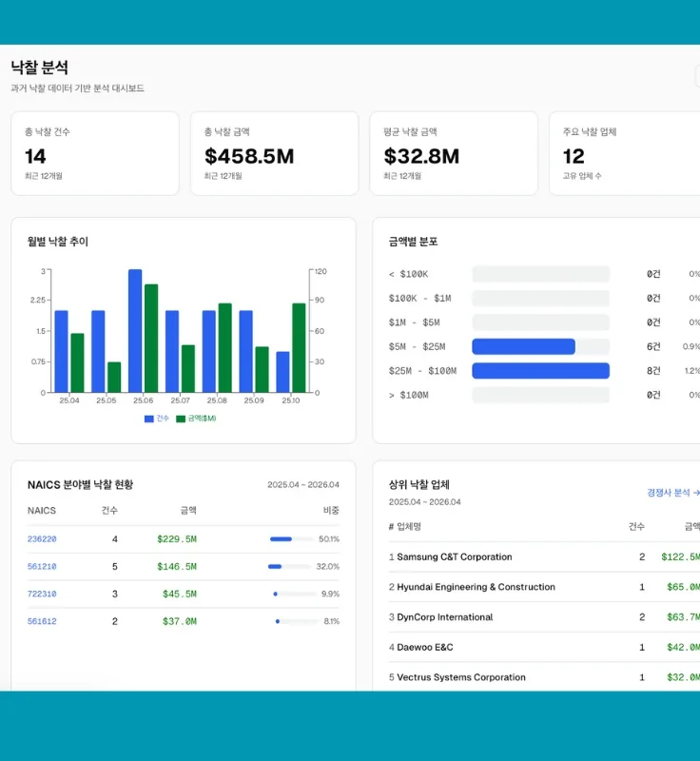The image size is (700, 761).
Task: Click the blue 건수 legend swatch
Action: pyautogui.click(x=149, y=419)
